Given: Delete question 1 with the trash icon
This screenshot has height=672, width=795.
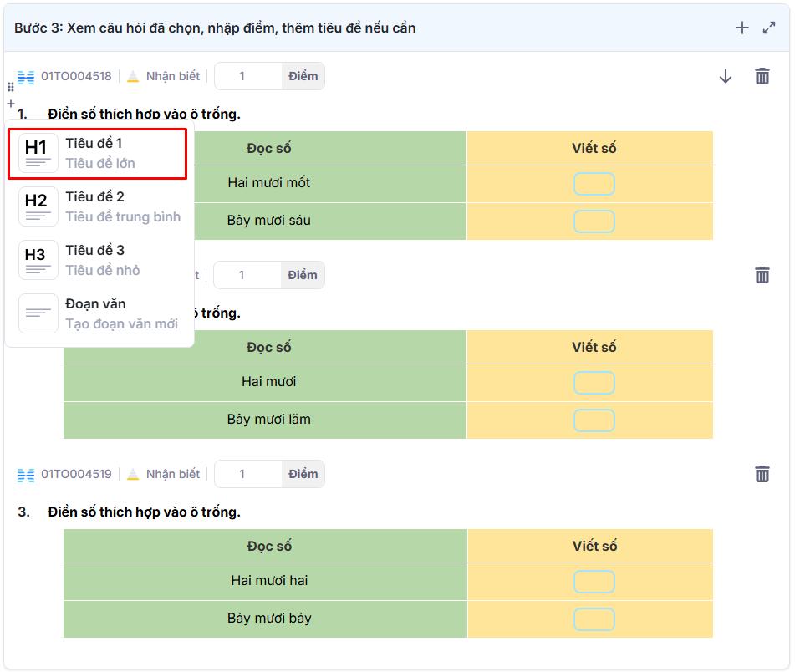Looking at the screenshot, I should point(762,76).
